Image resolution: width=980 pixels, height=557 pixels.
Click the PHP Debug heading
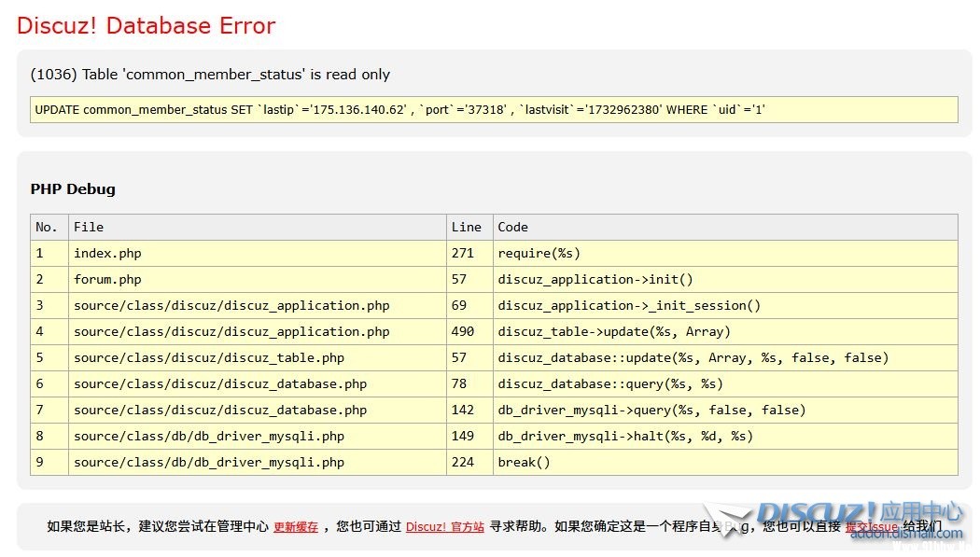click(73, 188)
